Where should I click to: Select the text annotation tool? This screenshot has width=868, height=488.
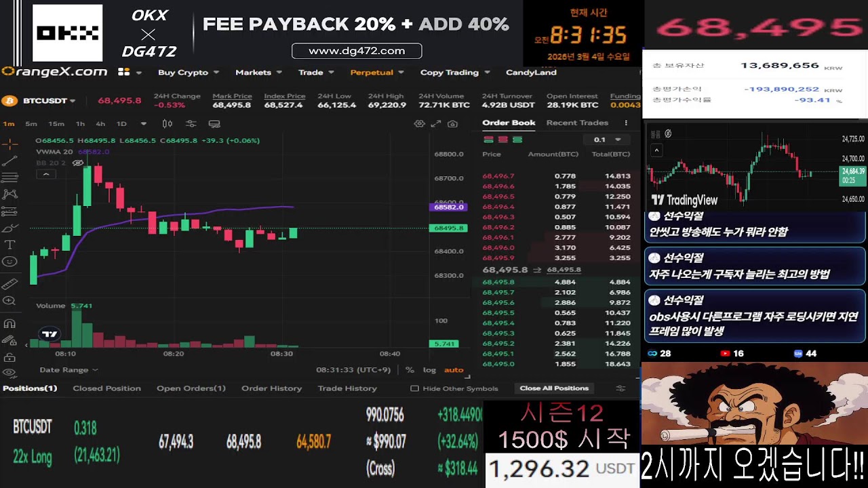(x=9, y=245)
